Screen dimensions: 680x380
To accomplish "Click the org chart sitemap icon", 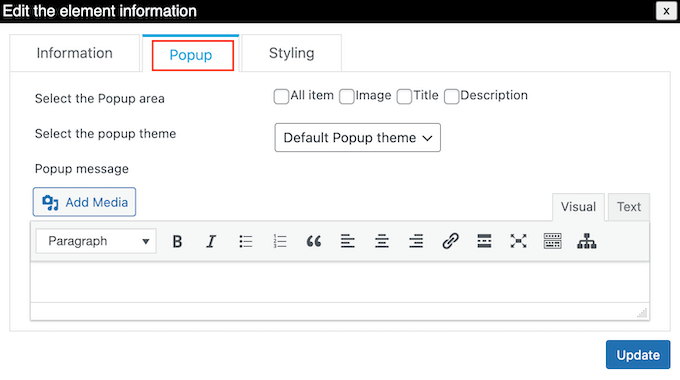I will (587, 241).
